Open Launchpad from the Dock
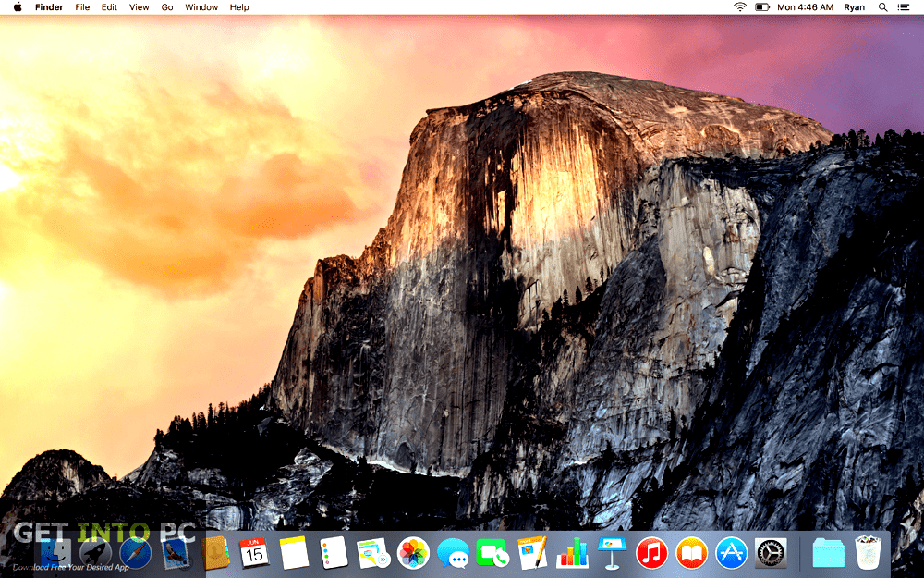The height and width of the screenshot is (578, 924). click(94, 553)
